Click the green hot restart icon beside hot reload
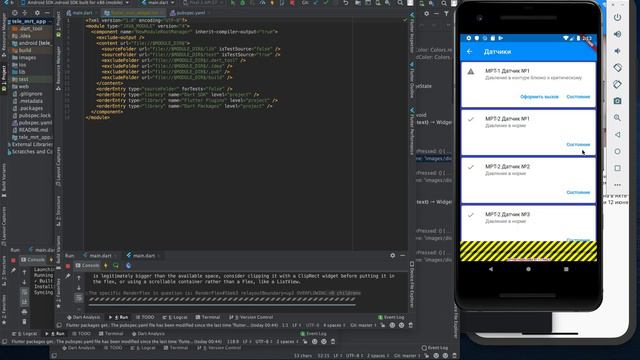The width and height of the screenshot is (640, 360). click(x=116, y=266)
